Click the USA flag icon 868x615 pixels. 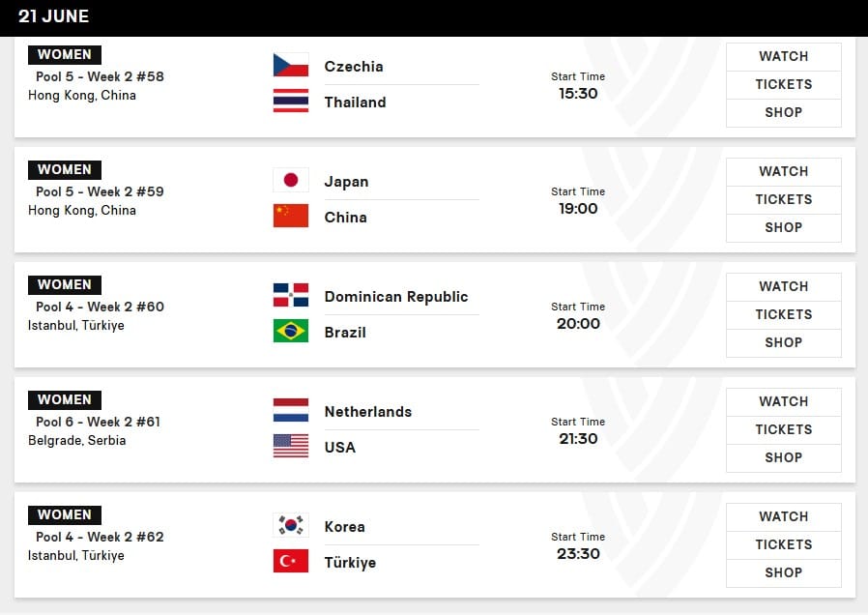[291, 447]
